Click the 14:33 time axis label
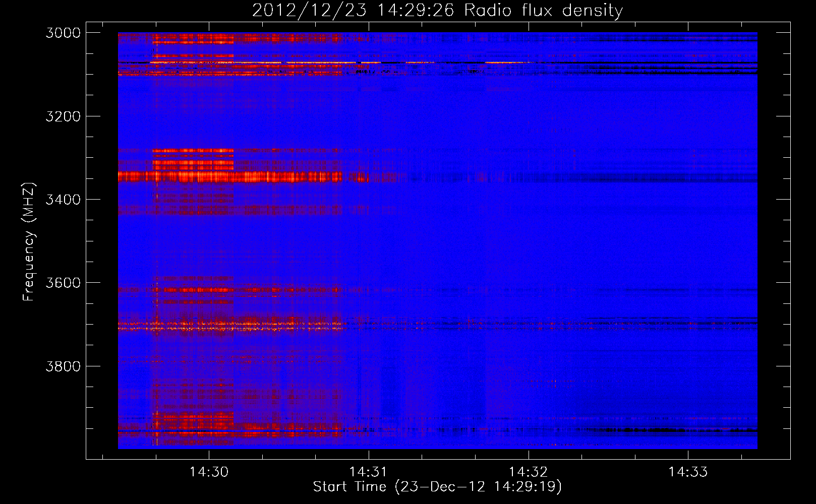The image size is (816, 504). tap(688, 472)
